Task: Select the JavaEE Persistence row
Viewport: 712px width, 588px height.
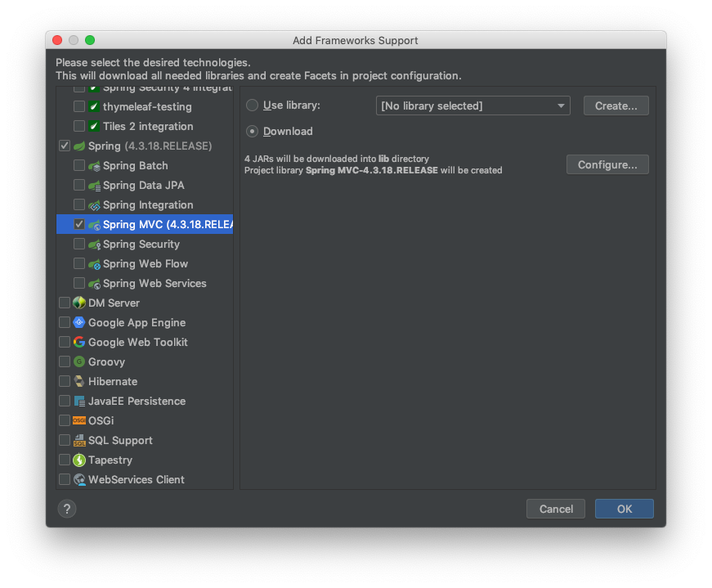Action: coord(145,402)
